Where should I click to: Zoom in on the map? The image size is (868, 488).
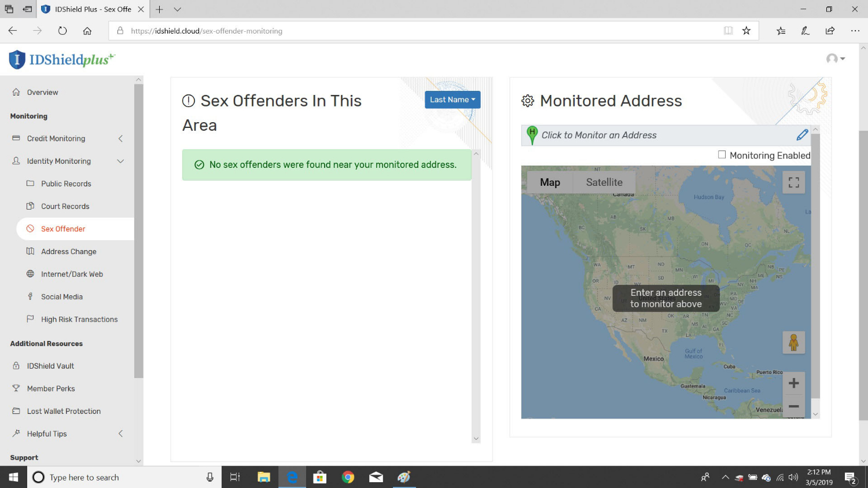point(794,383)
